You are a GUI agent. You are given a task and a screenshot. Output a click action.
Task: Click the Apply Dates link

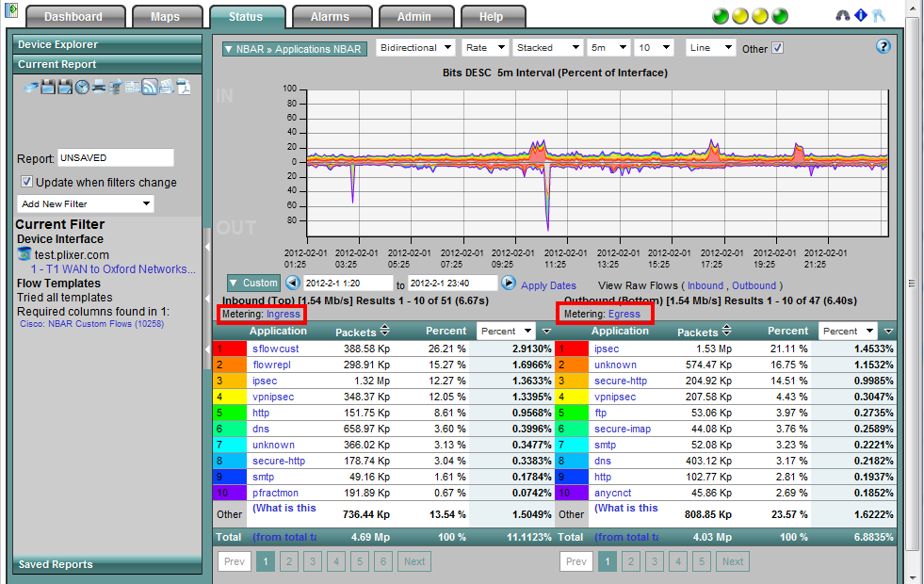548,285
